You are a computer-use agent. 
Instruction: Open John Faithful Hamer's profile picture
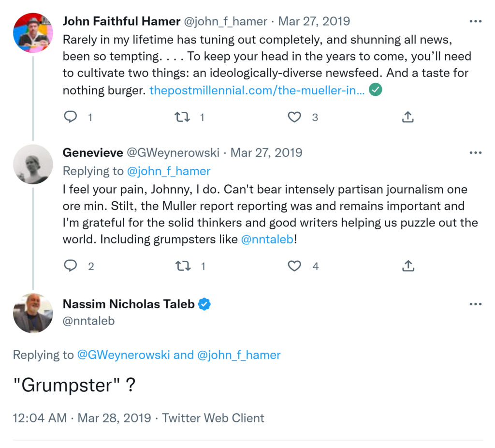[33, 33]
